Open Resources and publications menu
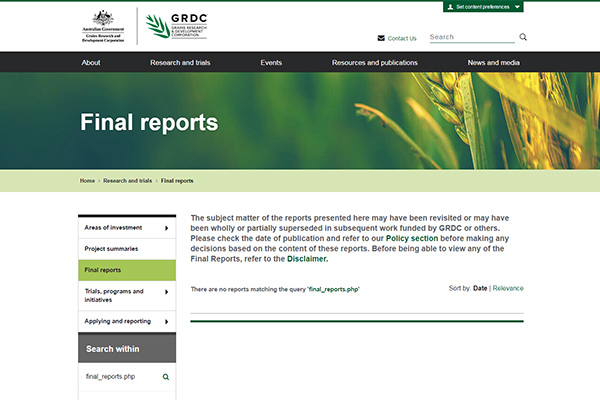 (x=375, y=62)
